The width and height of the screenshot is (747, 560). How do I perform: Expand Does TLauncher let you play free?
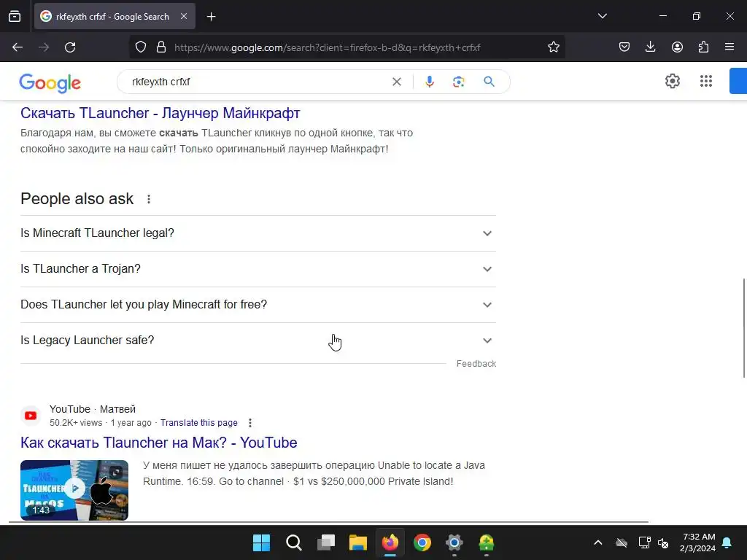(x=258, y=305)
